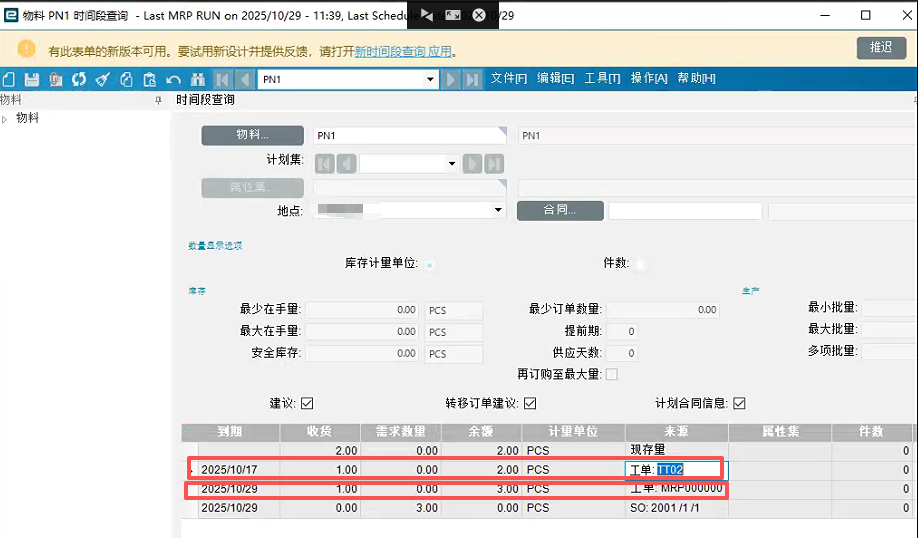Click the Undo arrow icon
The height and width of the screenshot is (538, 918).
(173, 79)
